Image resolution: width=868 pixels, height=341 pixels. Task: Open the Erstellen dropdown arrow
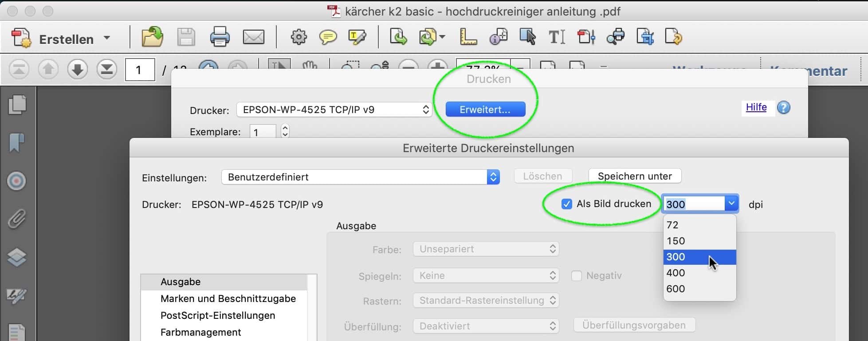107,38
